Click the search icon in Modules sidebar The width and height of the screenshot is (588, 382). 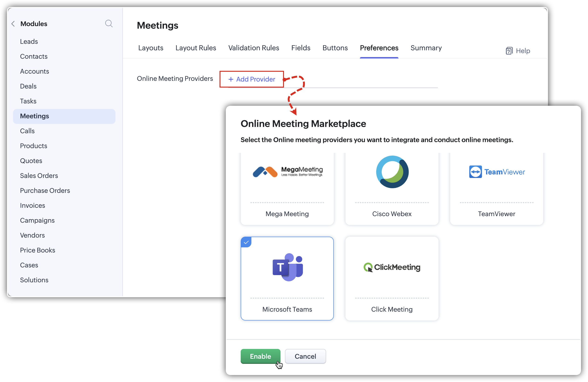109,24
